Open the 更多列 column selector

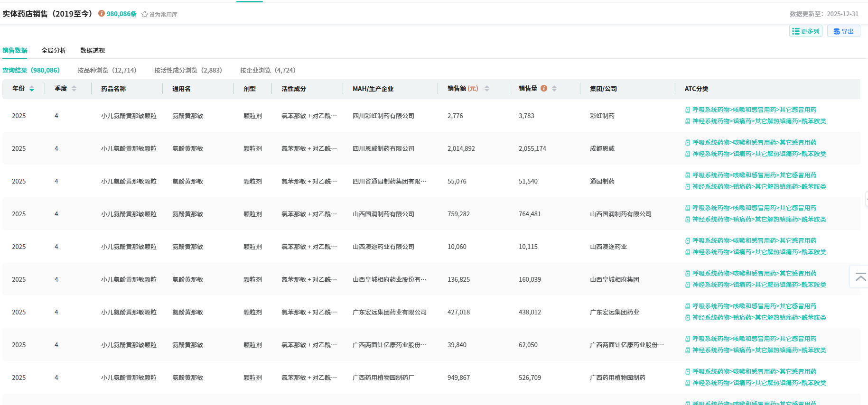[x=805, y=31]
